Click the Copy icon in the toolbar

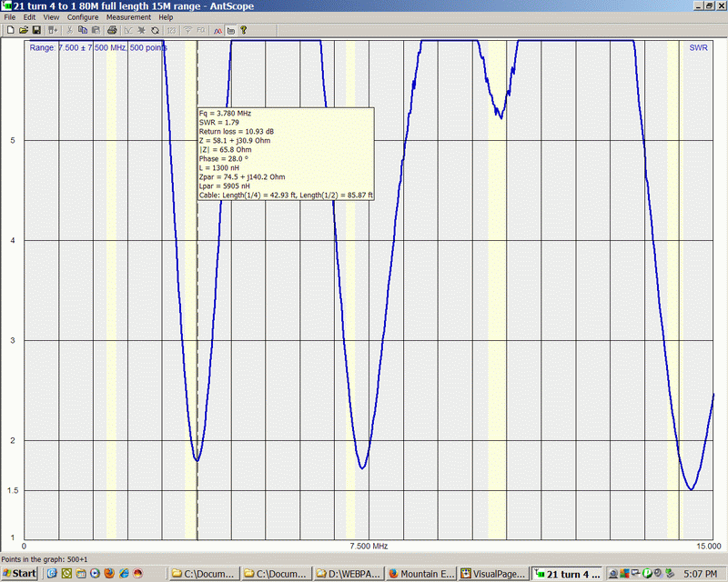pos(83,30)
